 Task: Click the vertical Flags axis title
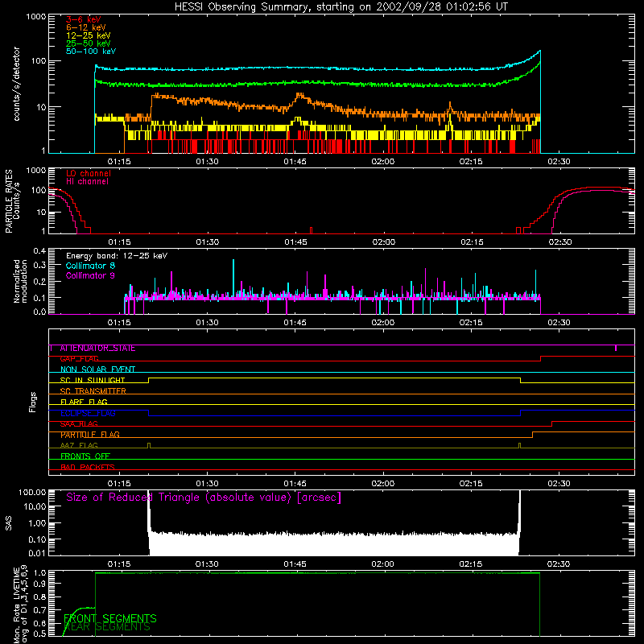(33, 402)
